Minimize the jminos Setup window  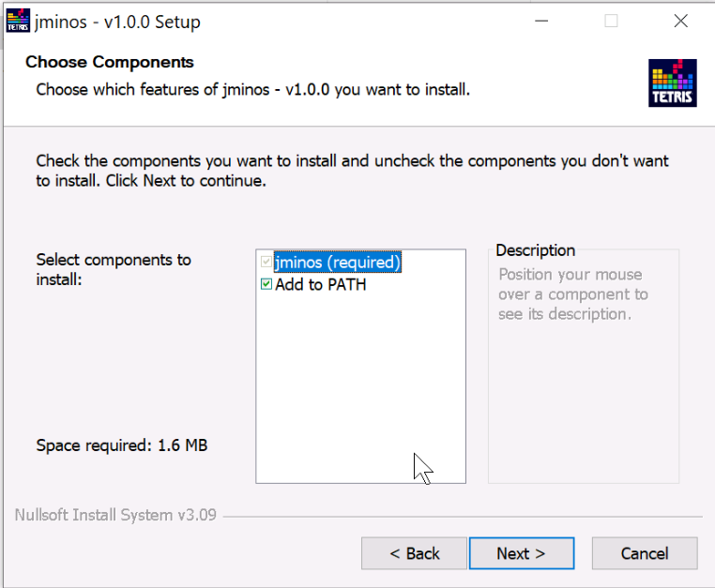point(541,21)
